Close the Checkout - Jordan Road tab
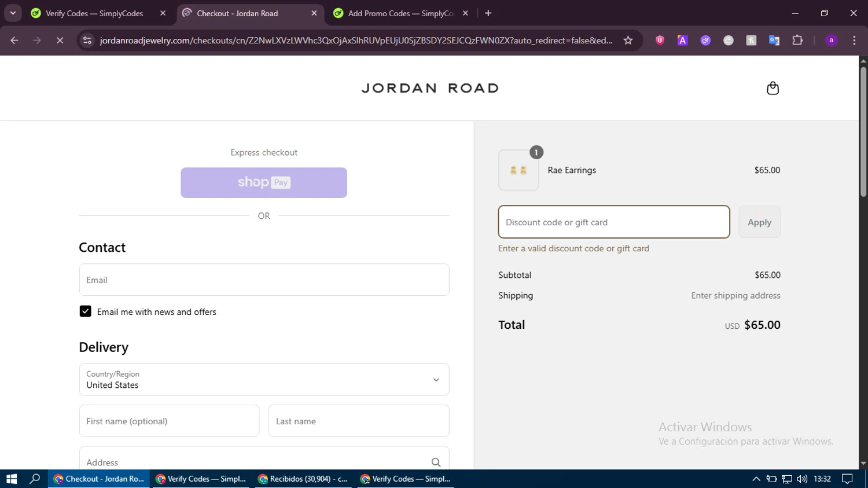 tap(314, 13)
